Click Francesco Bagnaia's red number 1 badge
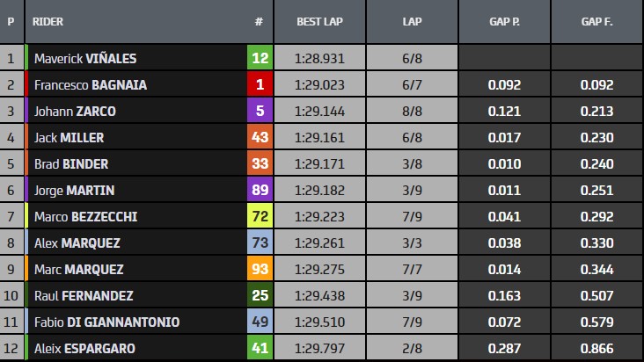Screen dimensions: 644x362 pyautogui.click(x=260, y=85)
